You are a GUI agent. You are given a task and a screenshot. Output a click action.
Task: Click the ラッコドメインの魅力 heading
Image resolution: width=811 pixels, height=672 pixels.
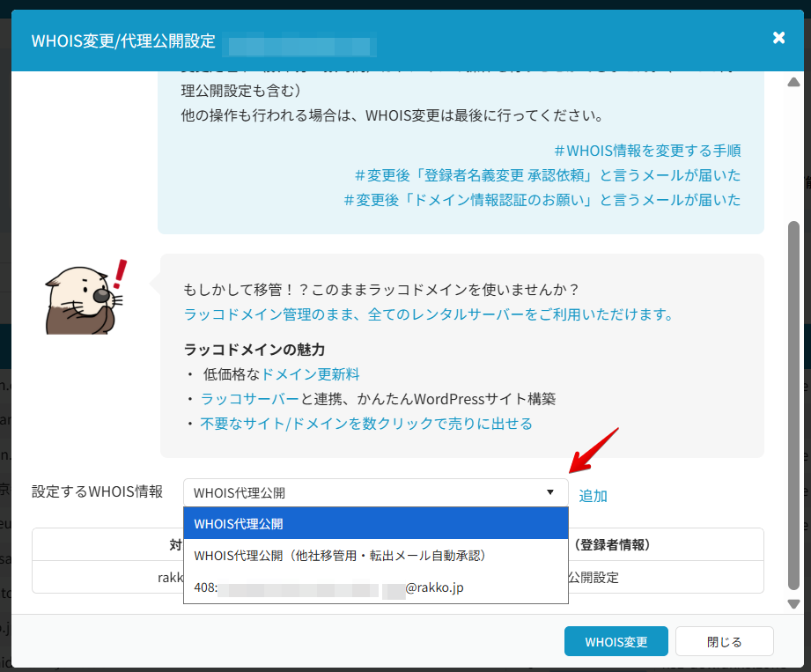pyautogui.click(x=254, y=350)
